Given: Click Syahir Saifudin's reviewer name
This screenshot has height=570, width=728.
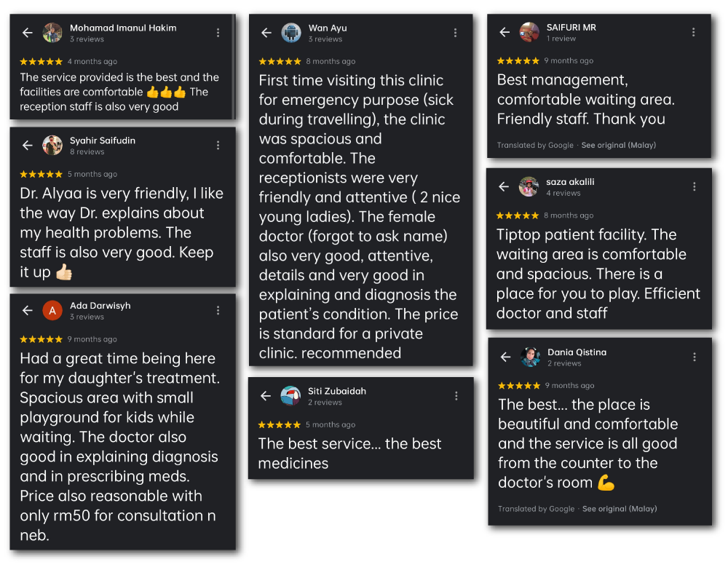Looking at the screenshot, I should (103, 140).
